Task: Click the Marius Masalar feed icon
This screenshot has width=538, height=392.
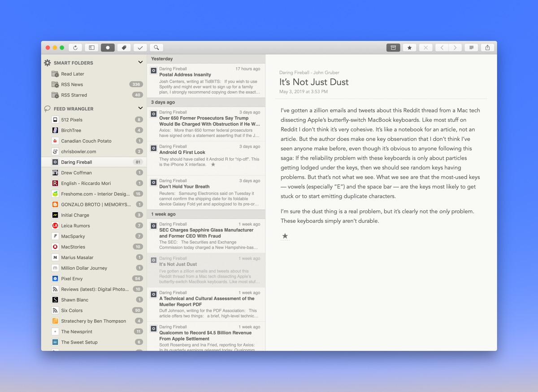Action: coord(55,257)
